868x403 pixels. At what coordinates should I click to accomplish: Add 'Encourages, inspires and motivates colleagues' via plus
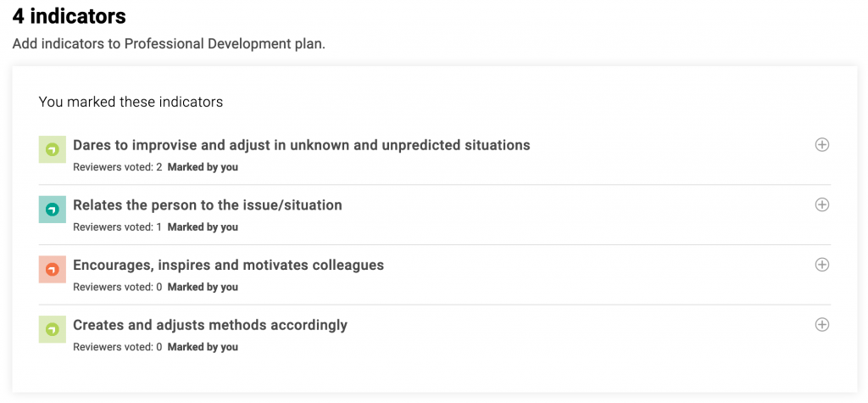(821, 265)
